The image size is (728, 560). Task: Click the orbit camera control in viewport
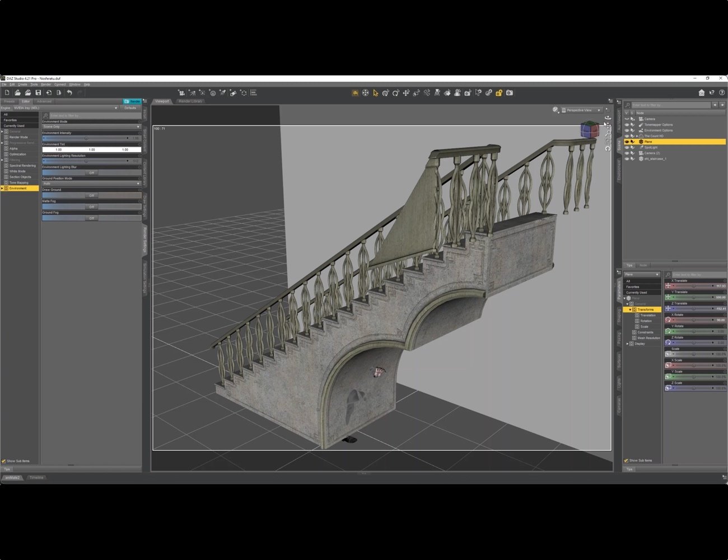point(608,118)
